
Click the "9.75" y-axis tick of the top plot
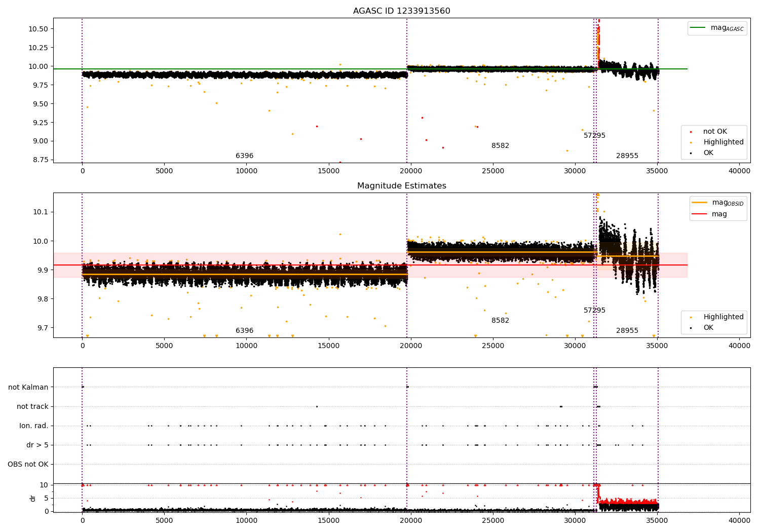pos(41,85)
